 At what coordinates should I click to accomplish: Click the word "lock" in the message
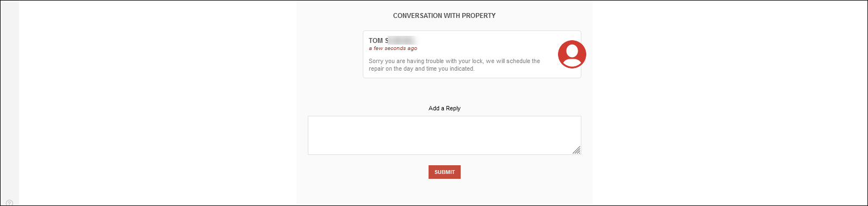(x=477, y=61)
